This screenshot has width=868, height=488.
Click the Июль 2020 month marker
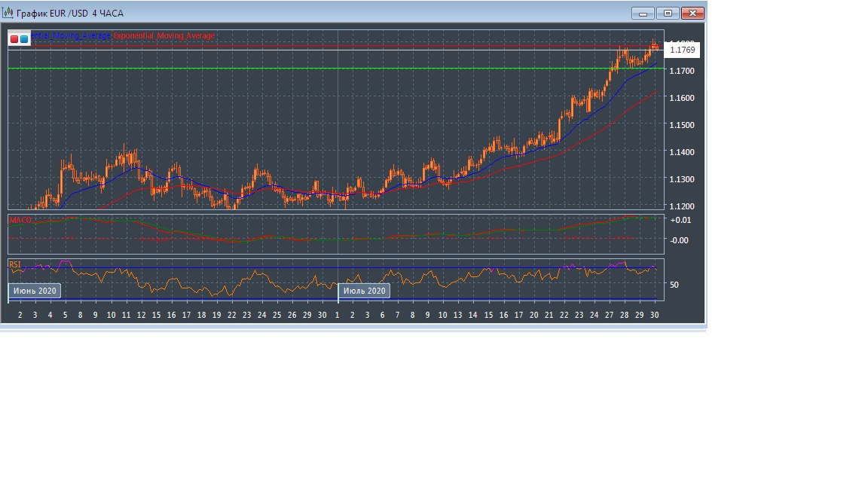pyautogui.click(x=365, y=291)
